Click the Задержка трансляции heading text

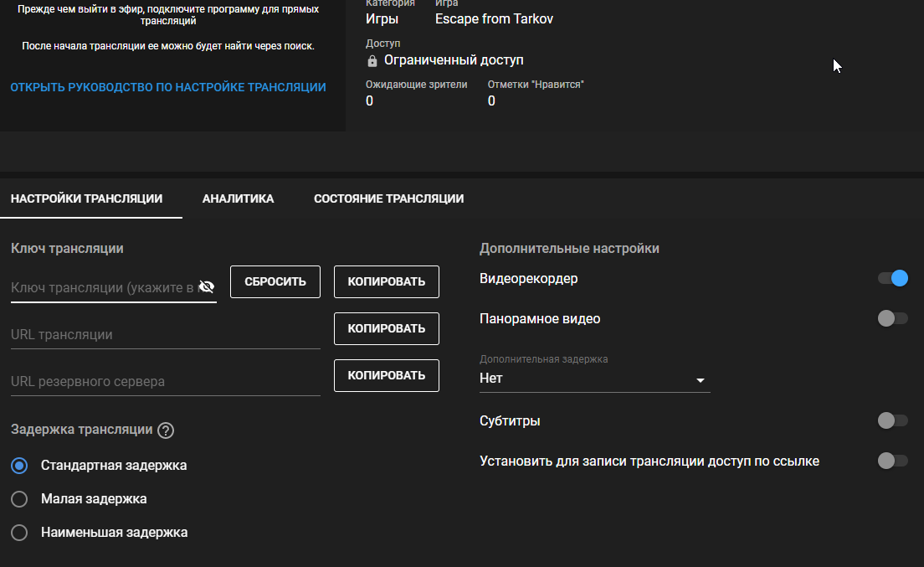tap(81, 430)
